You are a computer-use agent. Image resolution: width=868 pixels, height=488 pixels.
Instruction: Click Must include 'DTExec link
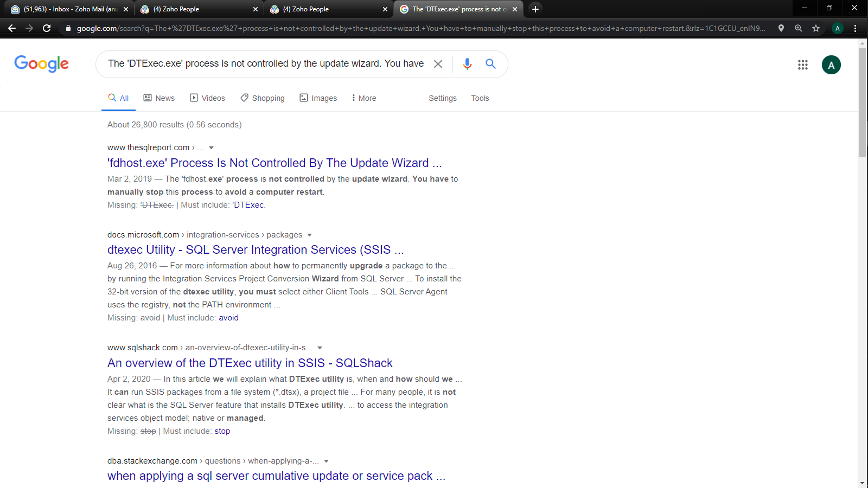248,205
